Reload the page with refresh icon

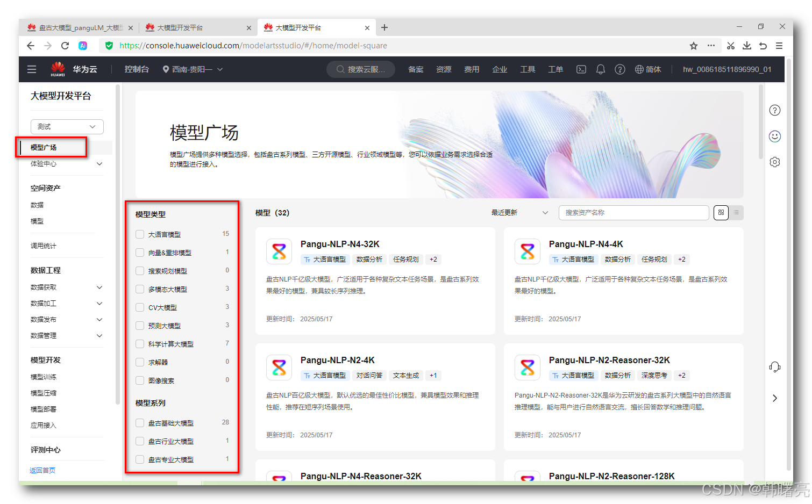click(65, 46)
